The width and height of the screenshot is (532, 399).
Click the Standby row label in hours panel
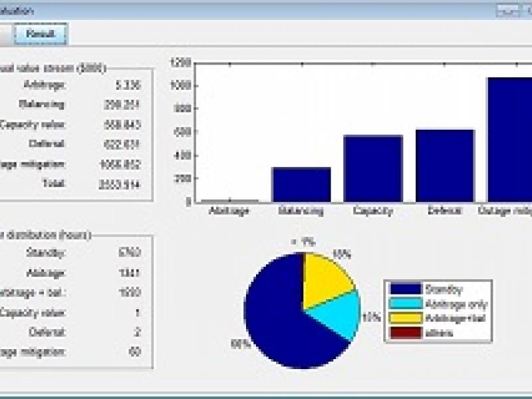click(46, 253)
